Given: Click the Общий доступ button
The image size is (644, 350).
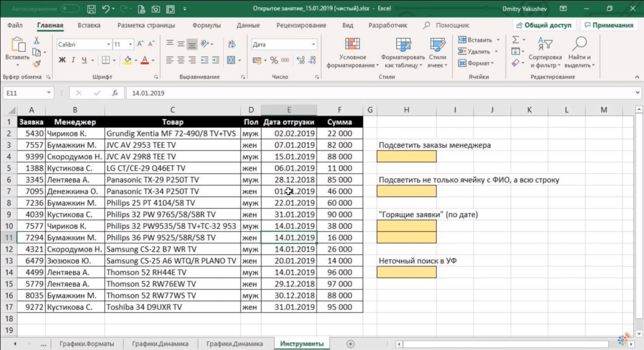Looking at the screenshot, I should (x=544, y=25).
